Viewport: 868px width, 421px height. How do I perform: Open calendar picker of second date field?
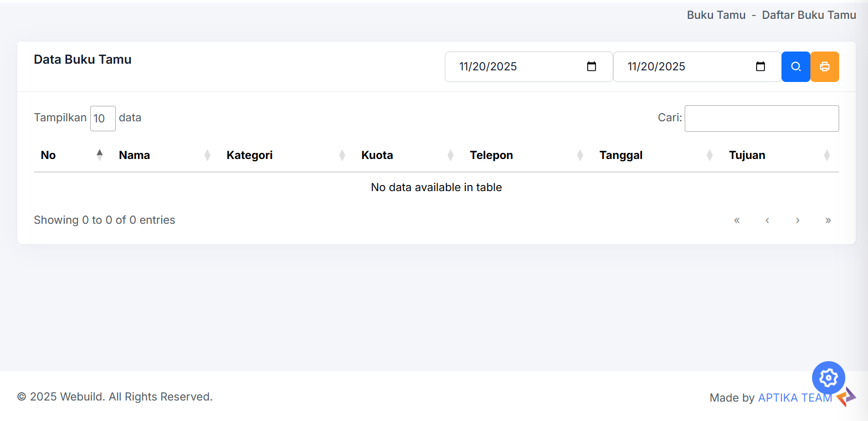[x=761, y=66]
